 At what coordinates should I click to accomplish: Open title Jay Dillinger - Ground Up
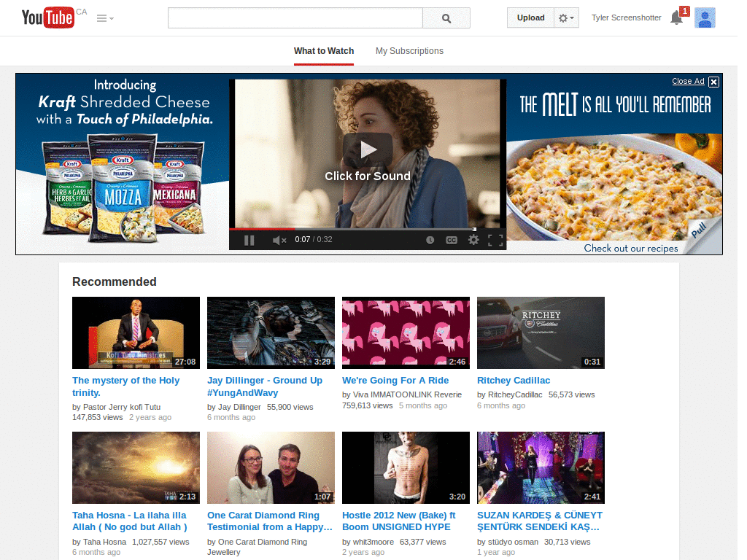pyautogui.click(x=264, y=386)
